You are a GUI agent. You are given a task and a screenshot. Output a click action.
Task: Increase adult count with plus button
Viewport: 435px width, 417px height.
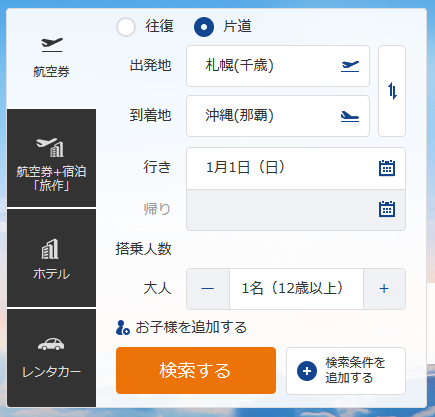pos(384,289)
